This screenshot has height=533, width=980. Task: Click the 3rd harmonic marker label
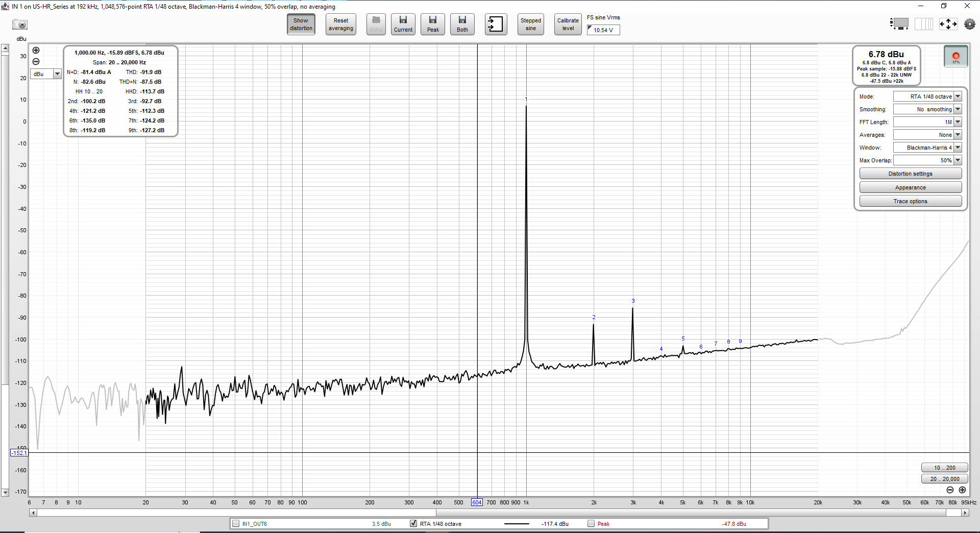pos(633,301)
